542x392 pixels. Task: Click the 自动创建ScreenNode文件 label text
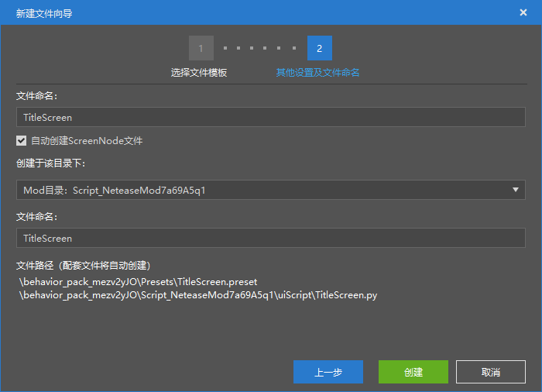(x=86, y=141)
